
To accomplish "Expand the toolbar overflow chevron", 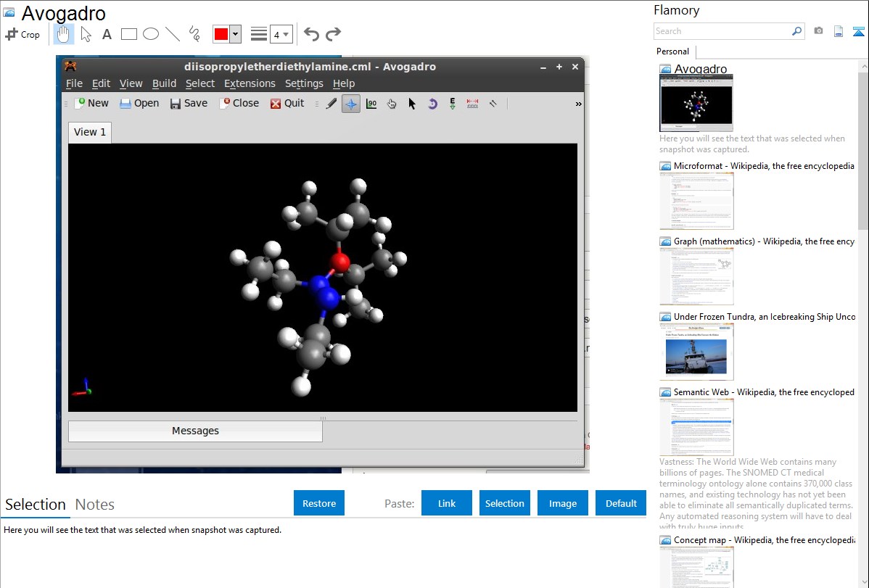I will (x=578, y=104).
